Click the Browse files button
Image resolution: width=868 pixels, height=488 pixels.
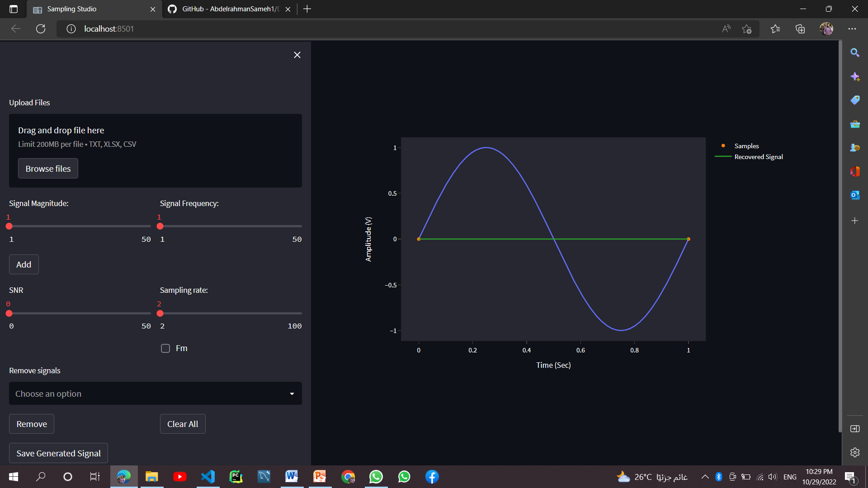click(48, 169)
